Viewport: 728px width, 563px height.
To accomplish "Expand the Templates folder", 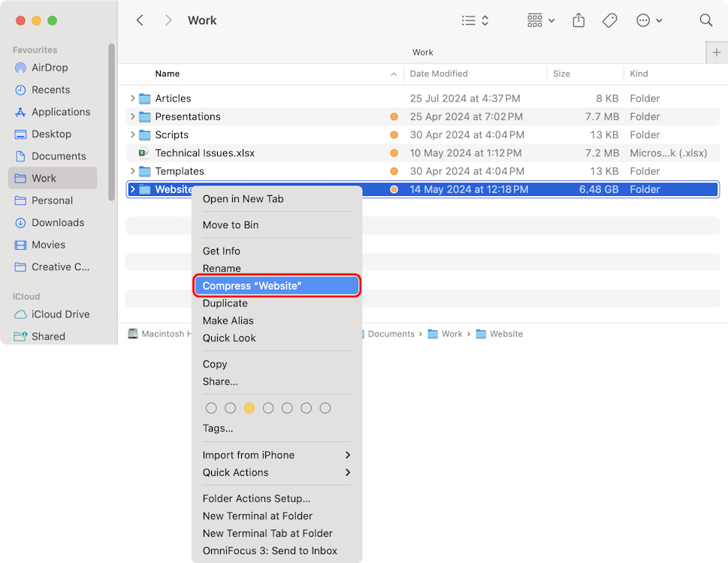I will pos(132,171).
